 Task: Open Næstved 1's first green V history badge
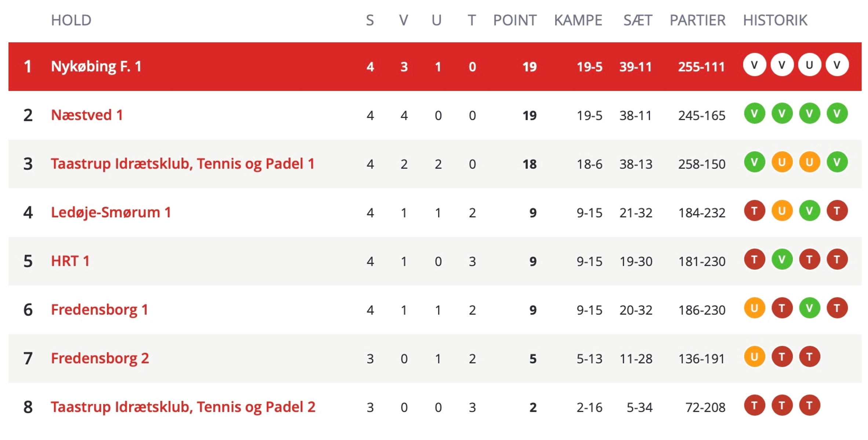click(754, 113)
